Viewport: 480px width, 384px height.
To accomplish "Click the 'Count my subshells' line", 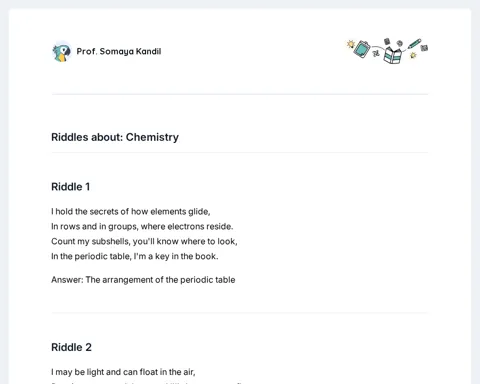I will click(x=144, y=241).
